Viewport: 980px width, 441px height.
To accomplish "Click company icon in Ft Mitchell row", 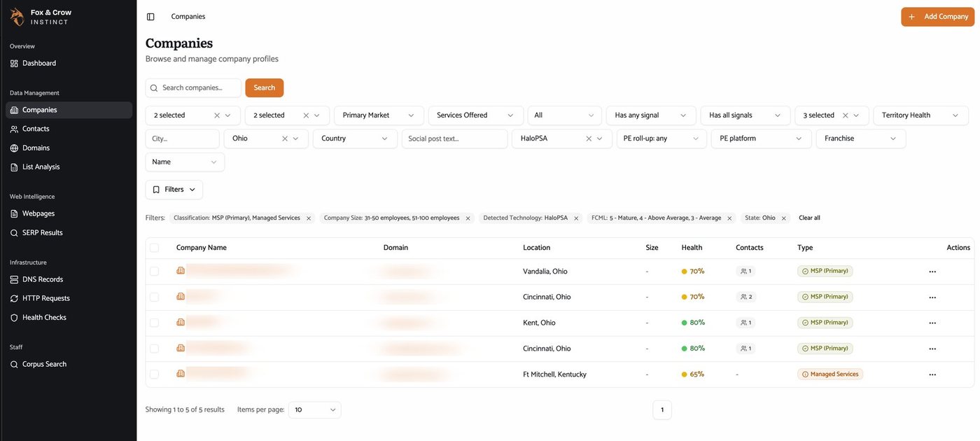I will [x=181, y=374].
